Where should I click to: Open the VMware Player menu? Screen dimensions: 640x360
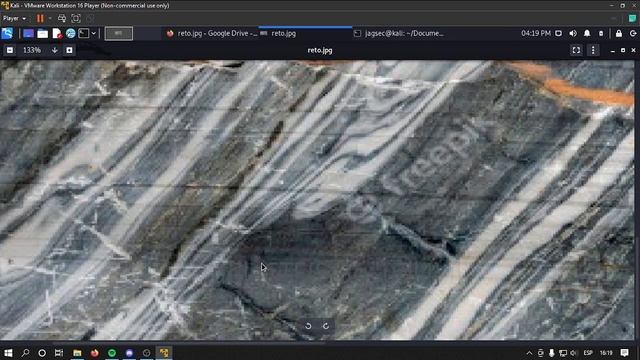click(x=14, y=18)
